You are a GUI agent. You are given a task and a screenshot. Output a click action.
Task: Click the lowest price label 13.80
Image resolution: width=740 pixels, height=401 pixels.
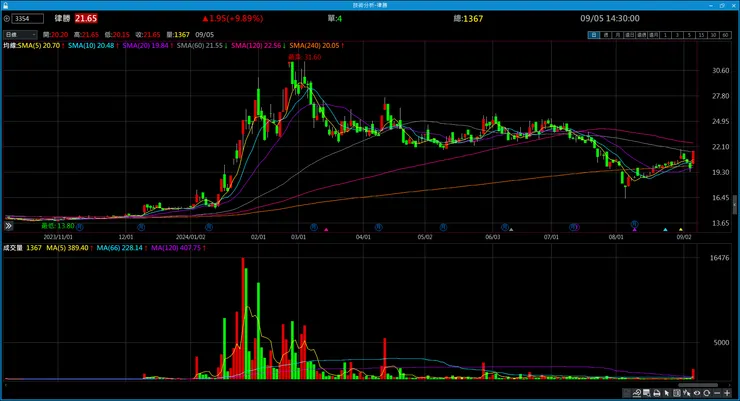pyautogui.click(x=58, y=226)
